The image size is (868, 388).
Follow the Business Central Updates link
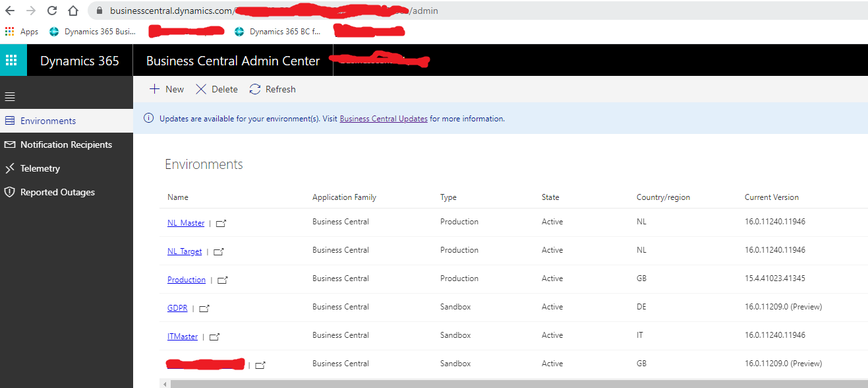click(x=384, y=119)
